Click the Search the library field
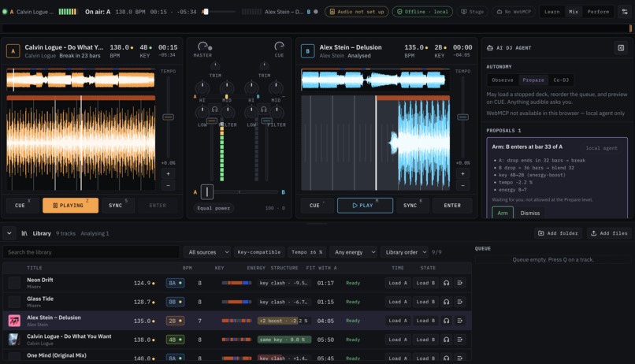 pyautogui.click(x=91, y=252)
